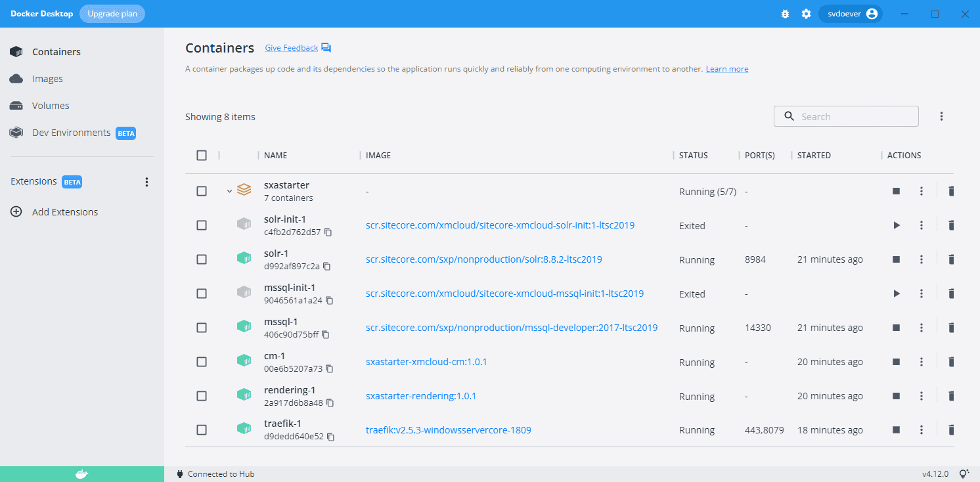Go to the Images section
This screenshot has height=482, width=980.
pos(47,79)
